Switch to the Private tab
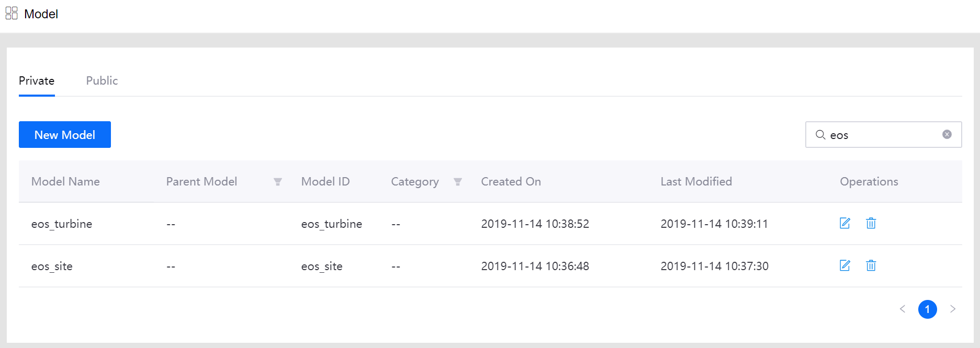This screenshot has height=348, width=980. point(37,81)
